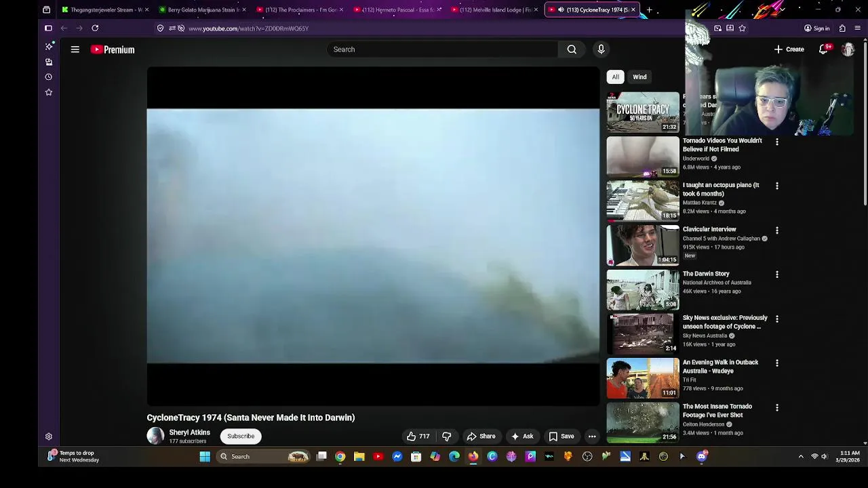
Task: Bookmark page with the star icon
Action: [743, 28]
